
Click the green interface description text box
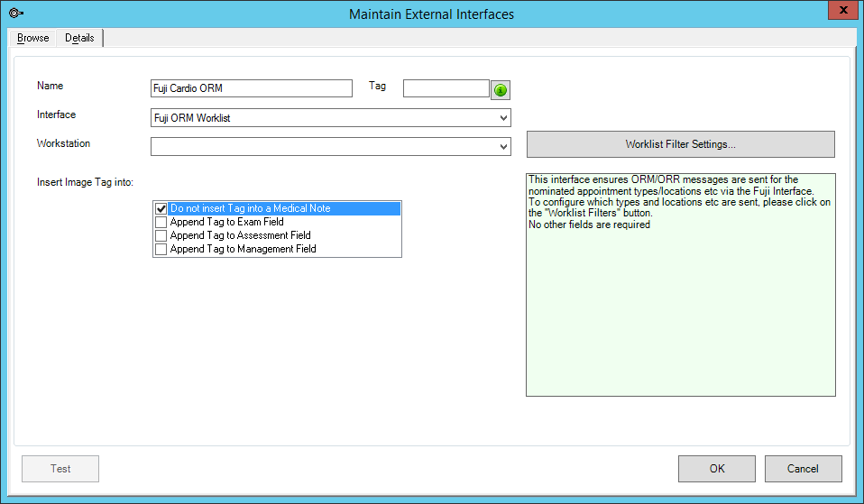[681, 285]
